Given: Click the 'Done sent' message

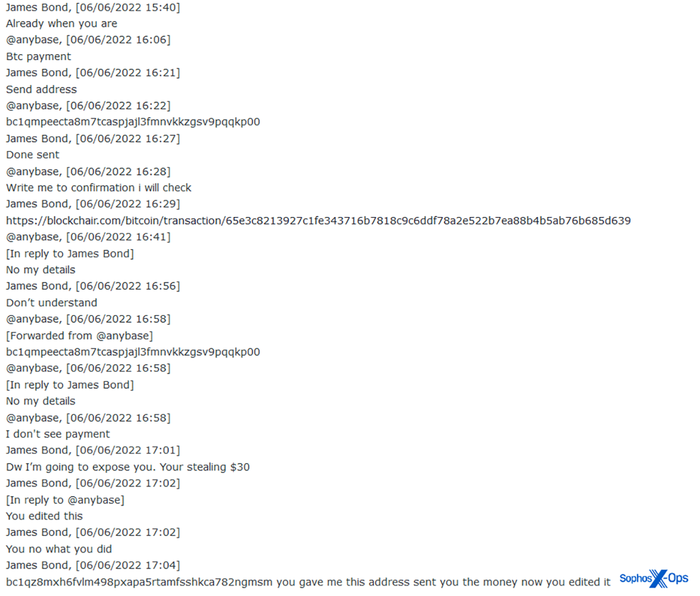Looking at the screenshot, I should pyautogui.click(x=33, y=155).
